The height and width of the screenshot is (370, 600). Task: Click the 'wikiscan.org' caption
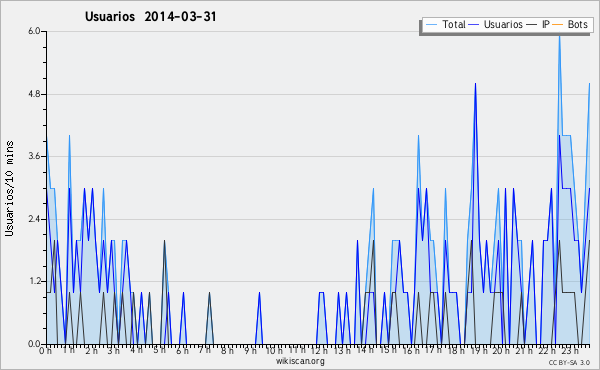pos(300,361)
